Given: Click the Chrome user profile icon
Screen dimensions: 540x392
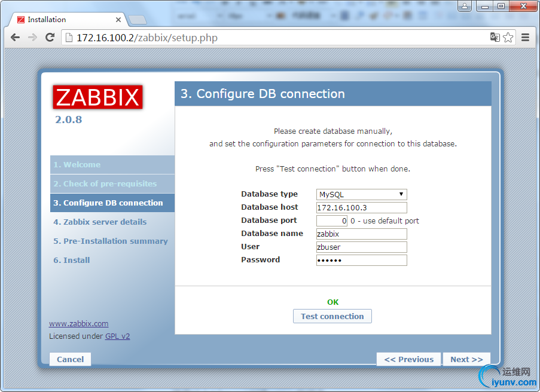Looking at the screenshot, I should (465, 6).
